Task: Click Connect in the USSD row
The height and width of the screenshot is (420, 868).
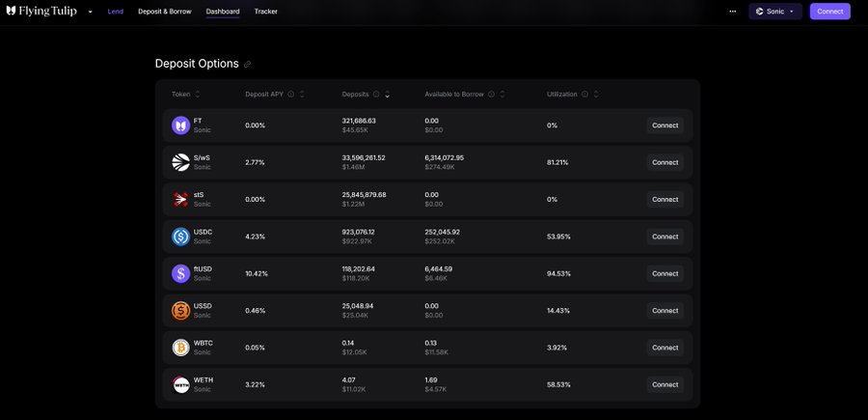Action: click(665, 311)
